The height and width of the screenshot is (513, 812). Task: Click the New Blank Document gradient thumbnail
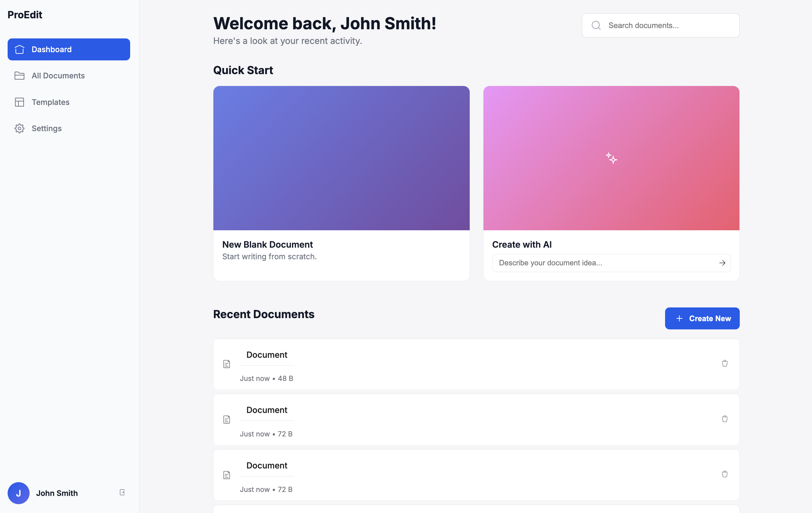point(341,158)
